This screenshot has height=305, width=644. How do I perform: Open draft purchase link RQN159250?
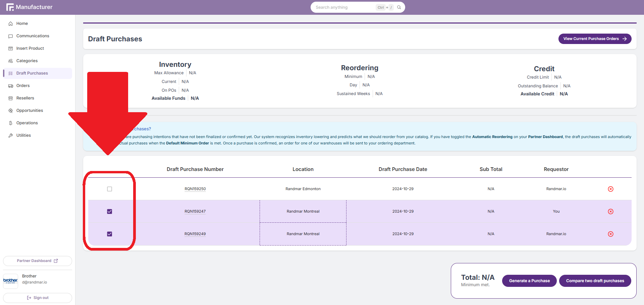pyautogui.click(x=195, y=189)
